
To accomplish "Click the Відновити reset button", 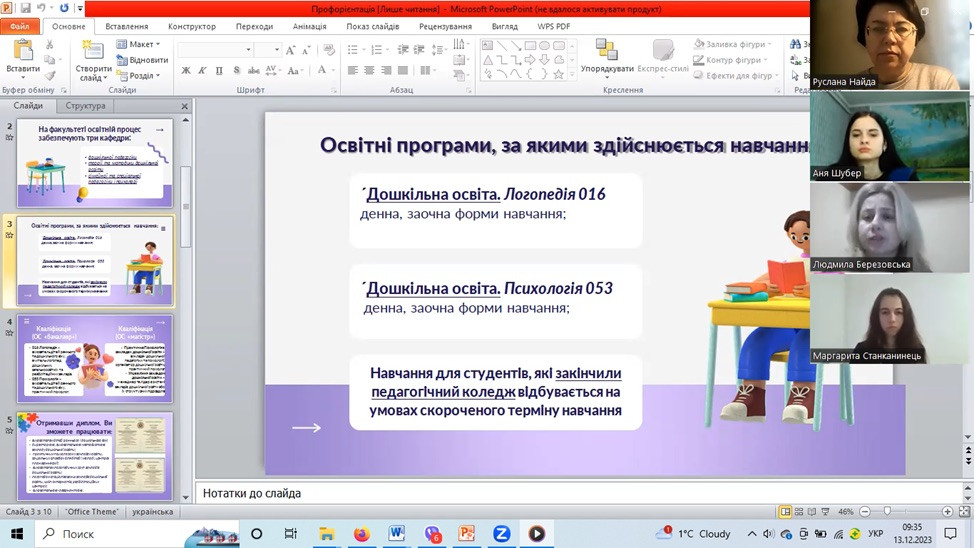I will (x=141, y=60).
